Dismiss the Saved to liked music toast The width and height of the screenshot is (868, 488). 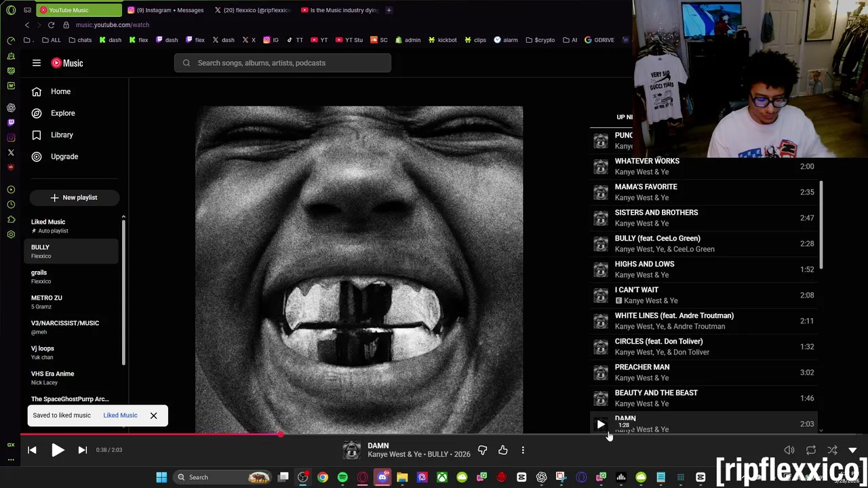tap(153, 415)
